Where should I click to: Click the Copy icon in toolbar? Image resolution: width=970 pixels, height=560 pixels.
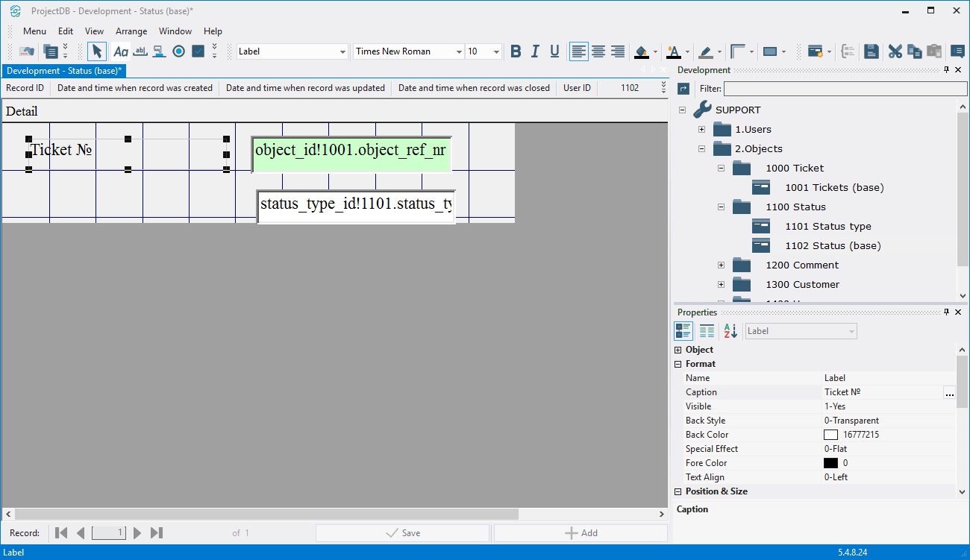[914, 51]
